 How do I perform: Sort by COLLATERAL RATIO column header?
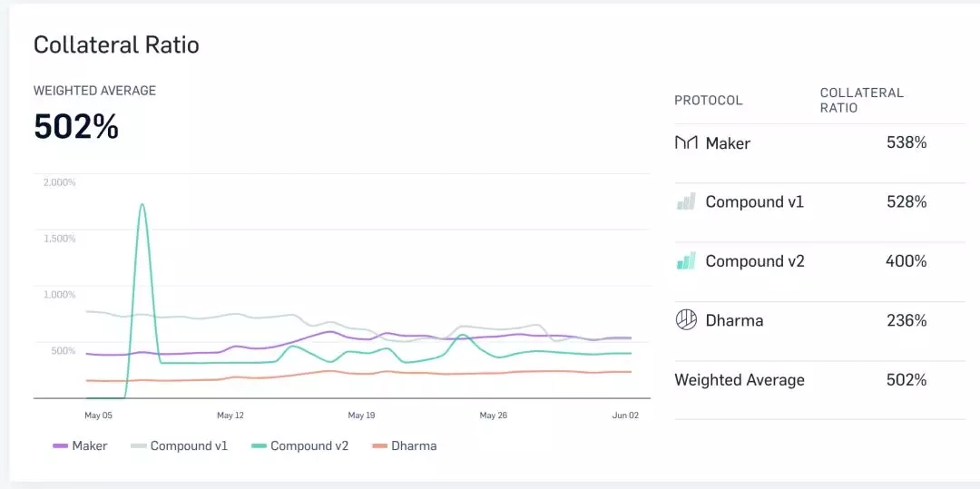tap(861, 100)
